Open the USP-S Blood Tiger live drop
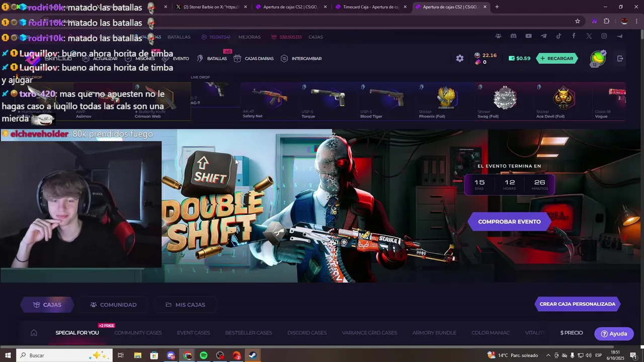 (x=387, y=102)
